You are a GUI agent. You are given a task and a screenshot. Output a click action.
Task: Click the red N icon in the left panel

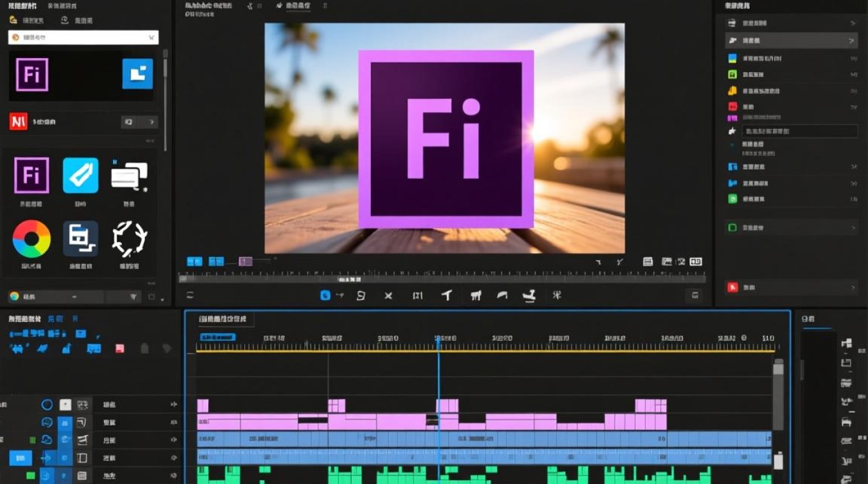[x=18, y=121]
